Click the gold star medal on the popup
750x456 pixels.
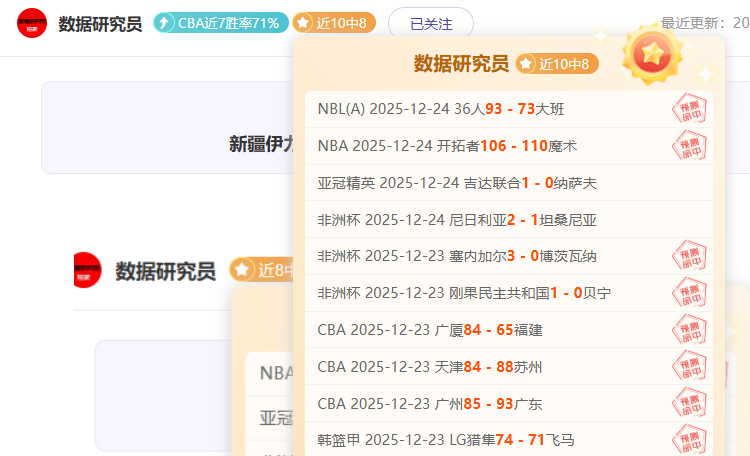tap(651, 56)
